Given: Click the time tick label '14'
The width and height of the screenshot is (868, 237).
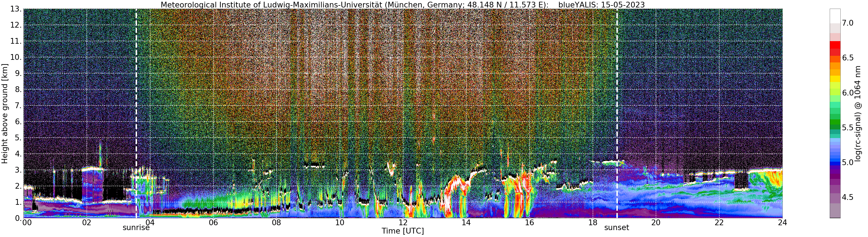Looking at the screenshot, I should (466, 223).
